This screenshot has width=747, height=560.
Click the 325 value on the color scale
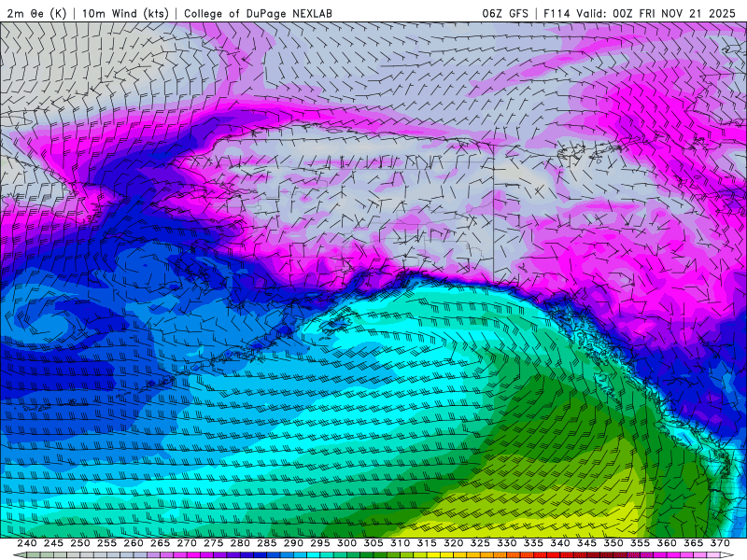[480, 543]
